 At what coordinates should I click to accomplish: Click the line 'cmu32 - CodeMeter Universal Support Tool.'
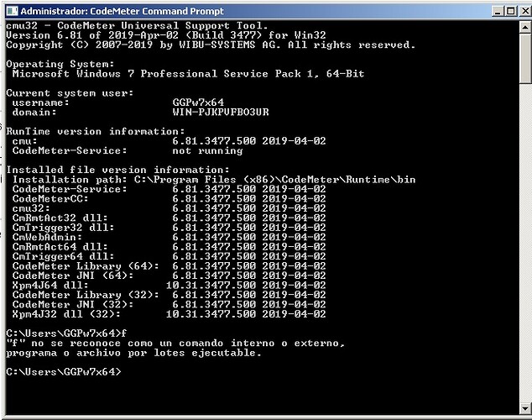point(137,26)
